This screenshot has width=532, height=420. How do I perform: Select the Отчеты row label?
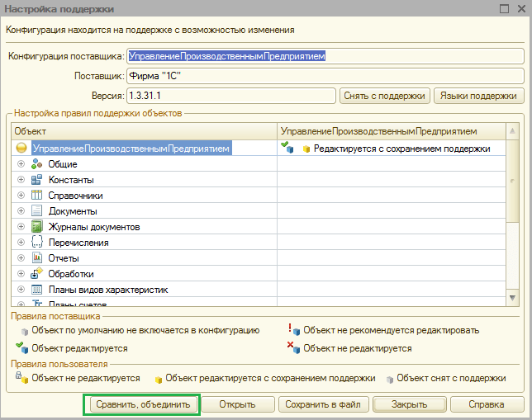pos(64,258)
